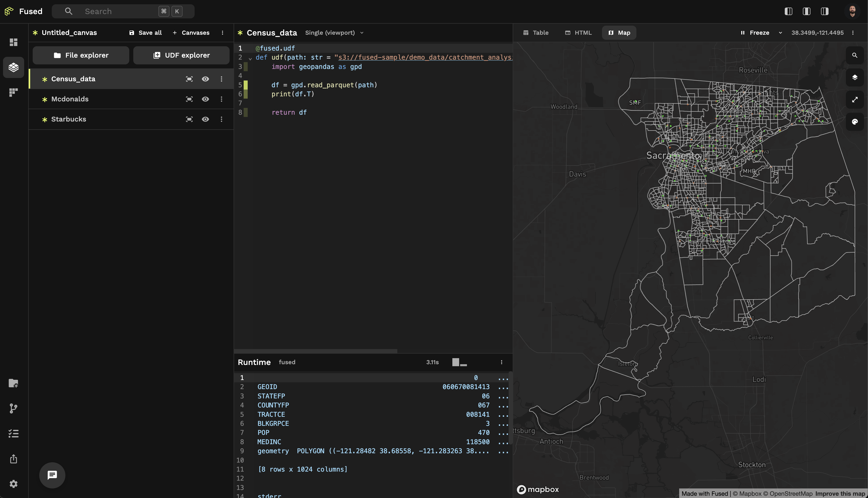Click the Save all button
This screenshot has width=868, height=498.
[x=145, y=33]
